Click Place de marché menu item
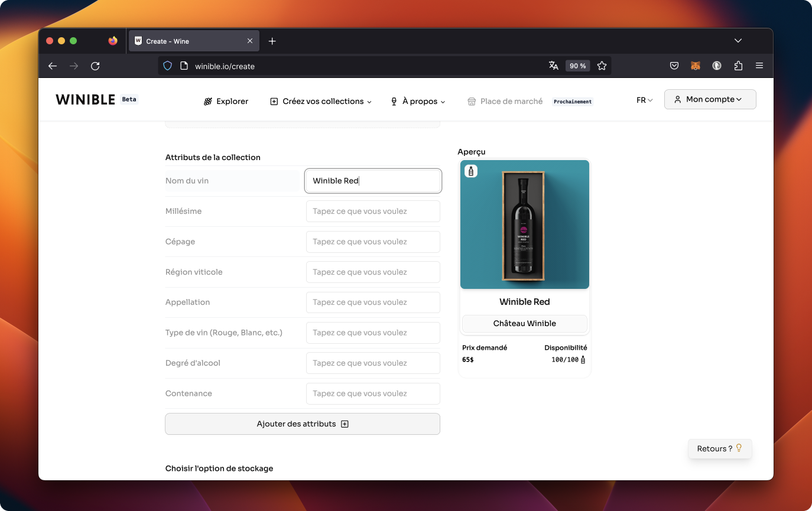The image size is (812, 511). coord(505,102)
